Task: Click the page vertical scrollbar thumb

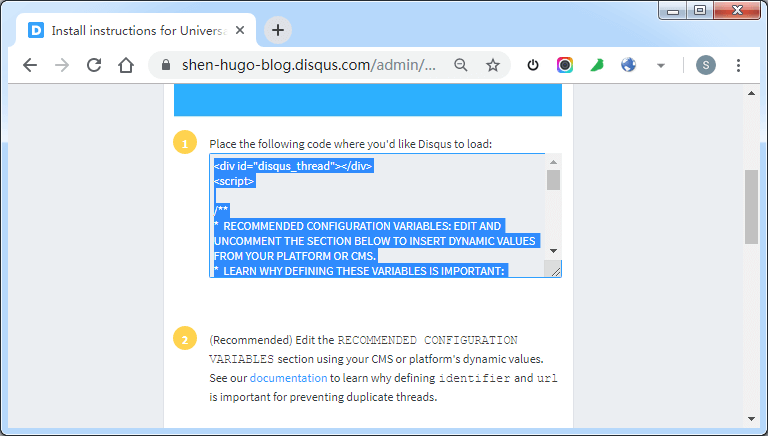Action: tap(751, 207)
